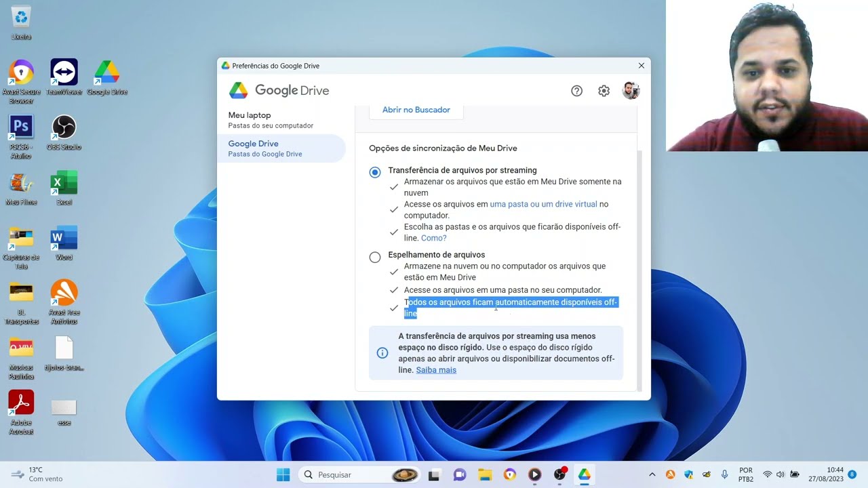Open the Saiba mais link
The width and height of the screenshot is (868, 488).
pyautogui.click(x=436, y=370)
